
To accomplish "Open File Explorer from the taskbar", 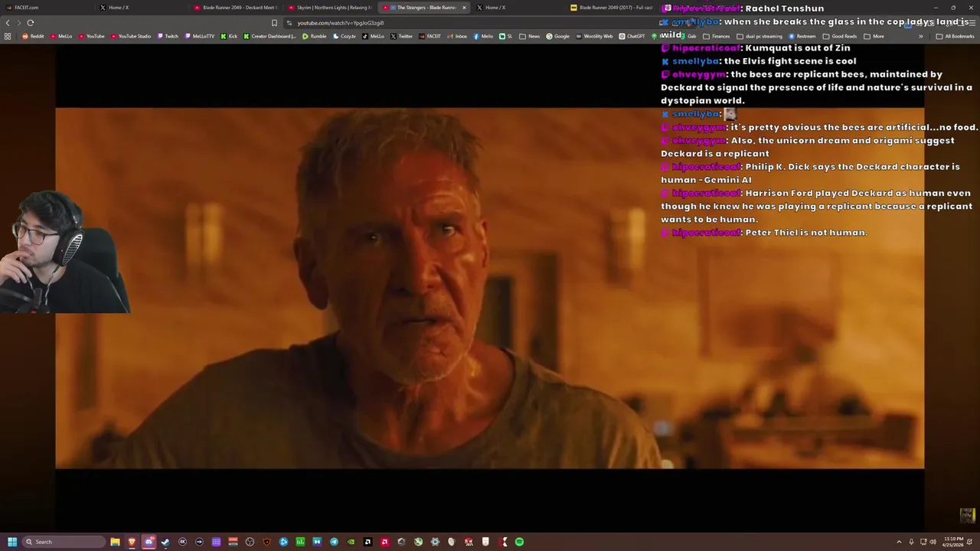I will coord(115,542).
